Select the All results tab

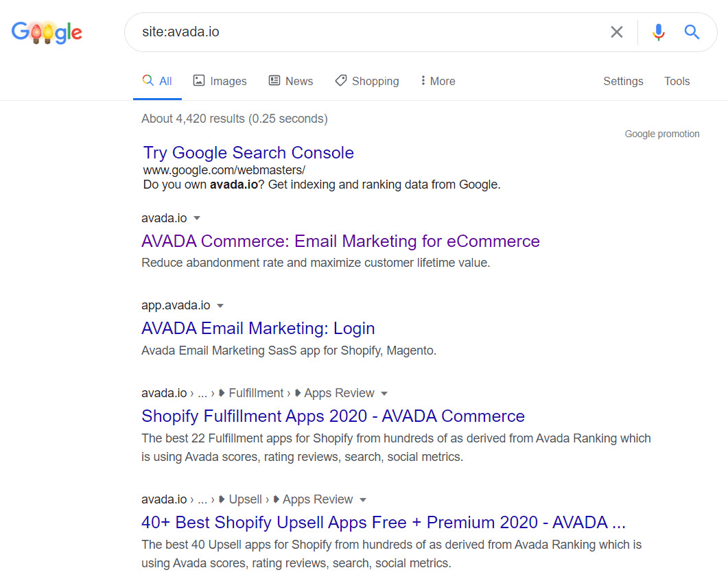(157, 81)
